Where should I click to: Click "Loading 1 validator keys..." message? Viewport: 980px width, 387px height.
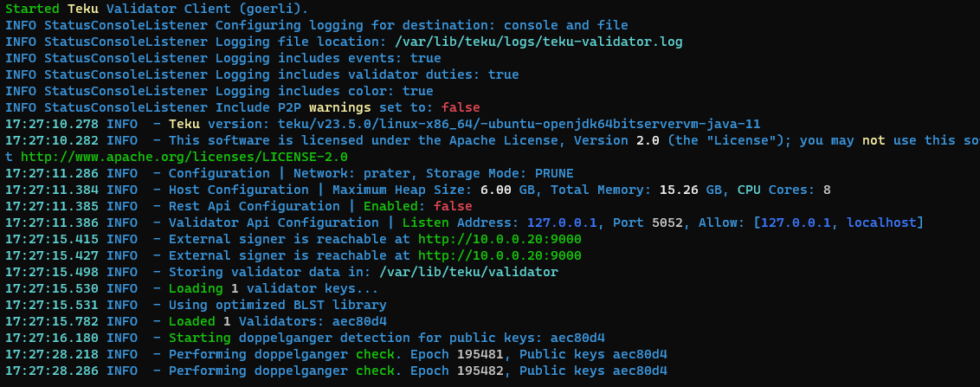pyautogui.click(x=273, y=288)
